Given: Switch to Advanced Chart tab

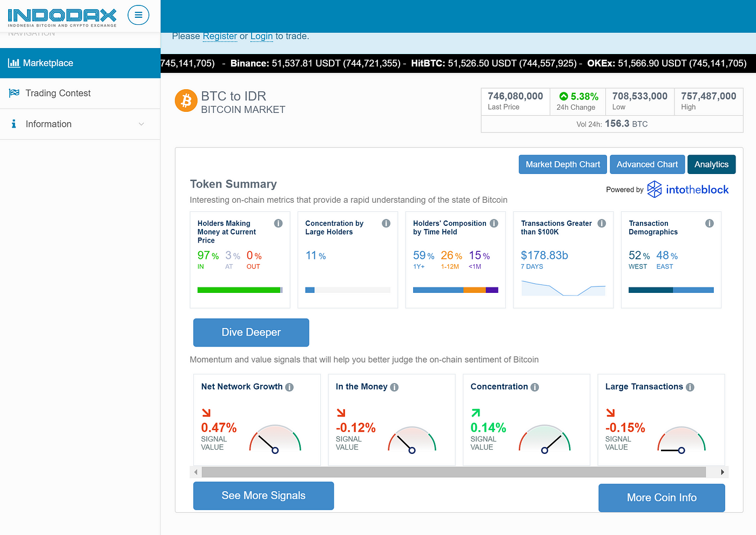Looking at the screenshot, I should (x=647, y=164).
